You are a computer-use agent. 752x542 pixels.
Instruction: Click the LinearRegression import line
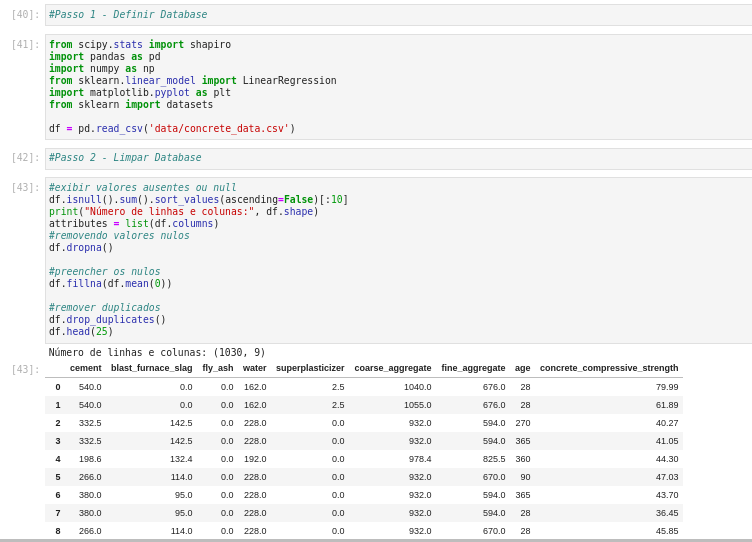pos(192,81)
